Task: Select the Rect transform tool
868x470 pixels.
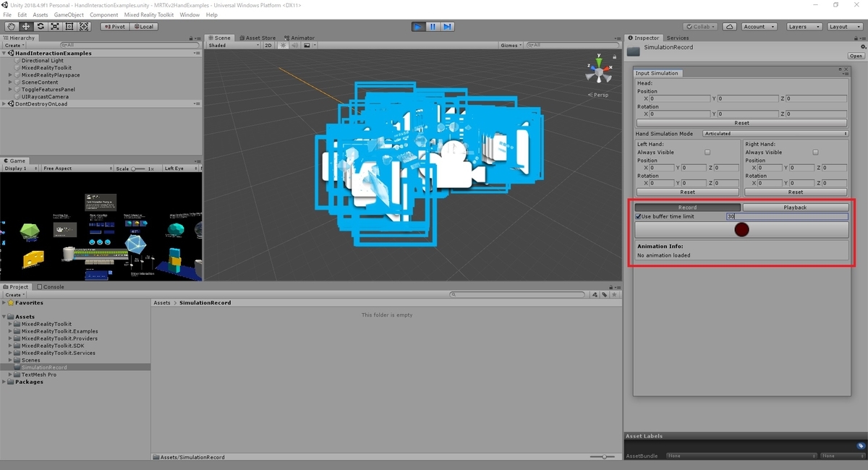Action: point(69,27)
